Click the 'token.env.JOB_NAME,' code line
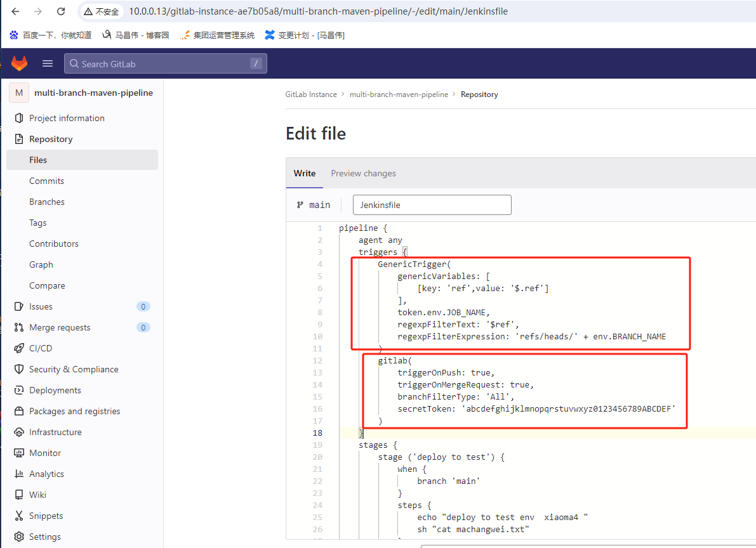The height and width of the screenshot is (548, 756). pos(444,312)
